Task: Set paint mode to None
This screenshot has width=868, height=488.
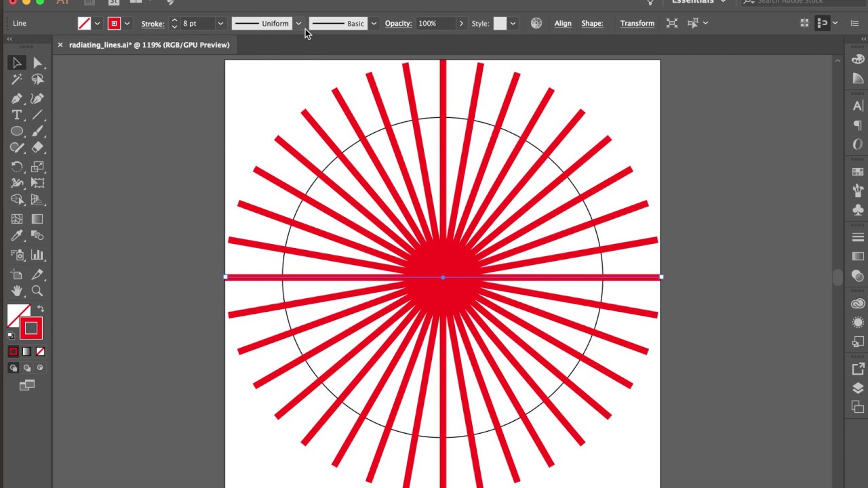Action: coord(40,351)
